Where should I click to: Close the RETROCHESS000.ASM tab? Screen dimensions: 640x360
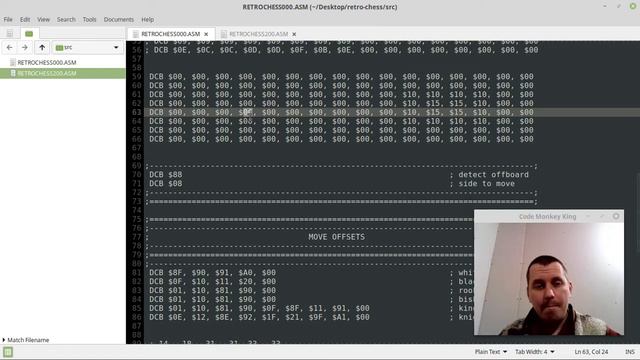coord(206,34)
